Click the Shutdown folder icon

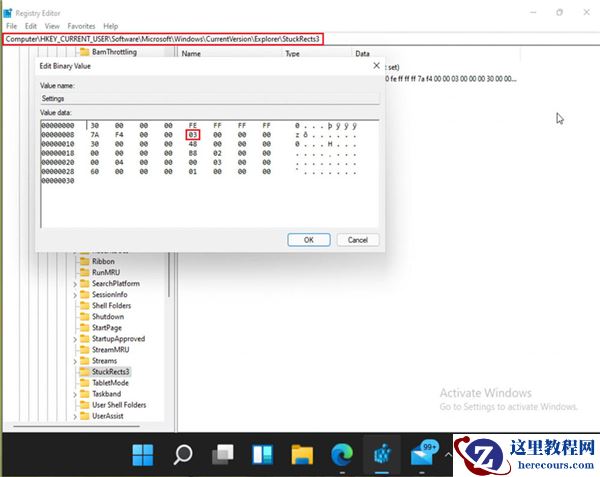point(85,317)
